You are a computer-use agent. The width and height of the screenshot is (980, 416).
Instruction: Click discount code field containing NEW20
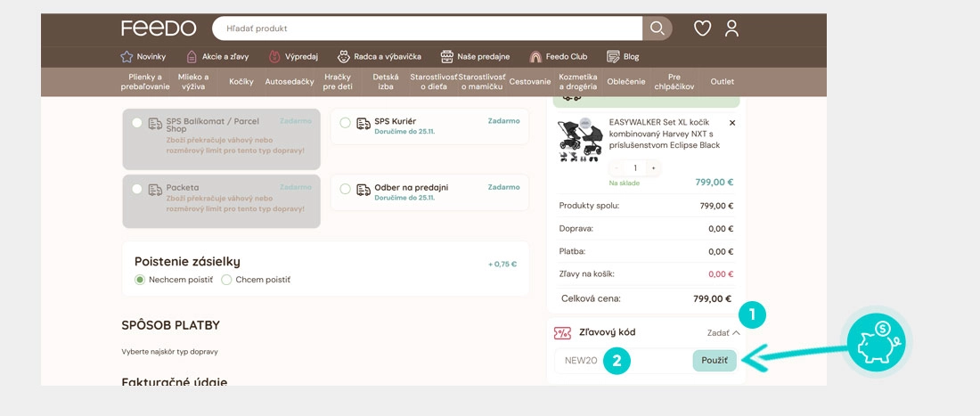(624, 361)
